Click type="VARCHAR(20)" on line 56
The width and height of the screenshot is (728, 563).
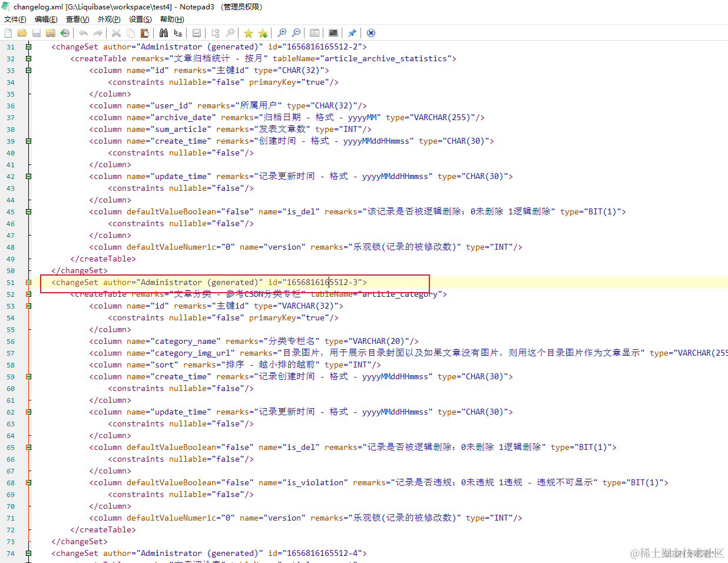[367, 341]
